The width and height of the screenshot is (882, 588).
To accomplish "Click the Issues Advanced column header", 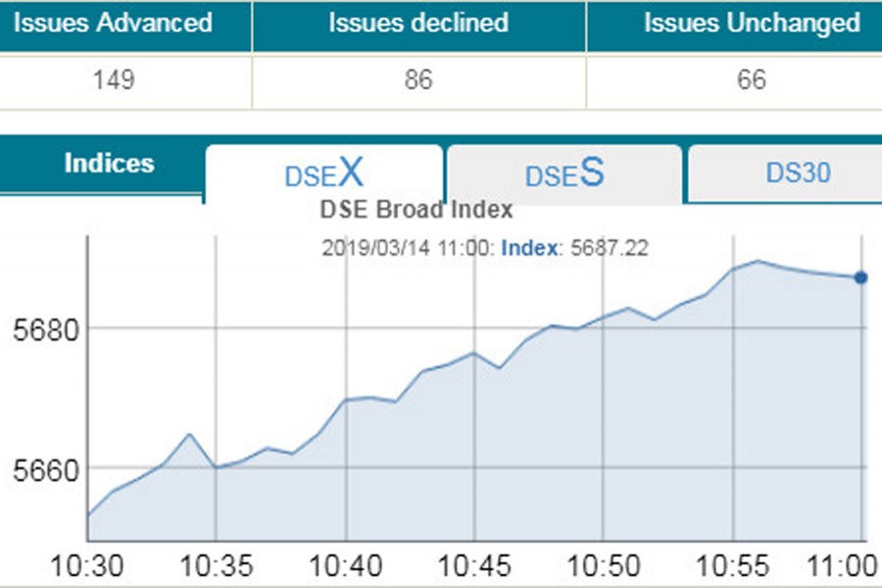I will click(113, 24).
